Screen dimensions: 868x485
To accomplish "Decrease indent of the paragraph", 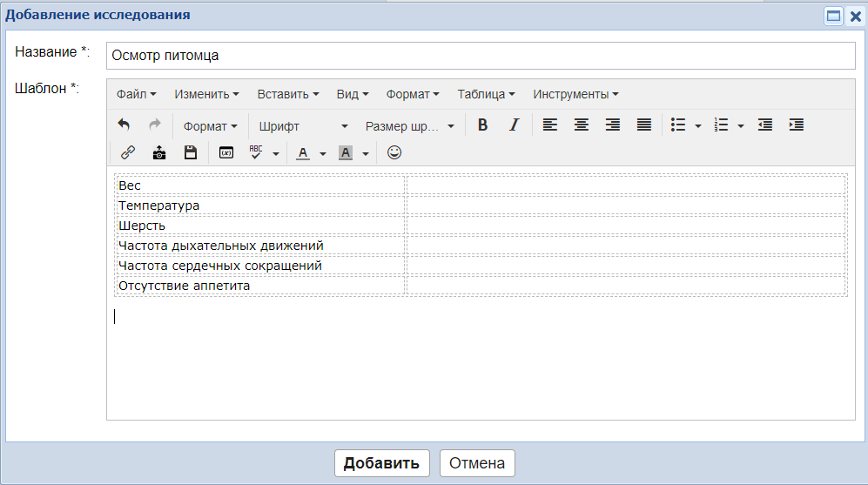I will tap(765, 125).
